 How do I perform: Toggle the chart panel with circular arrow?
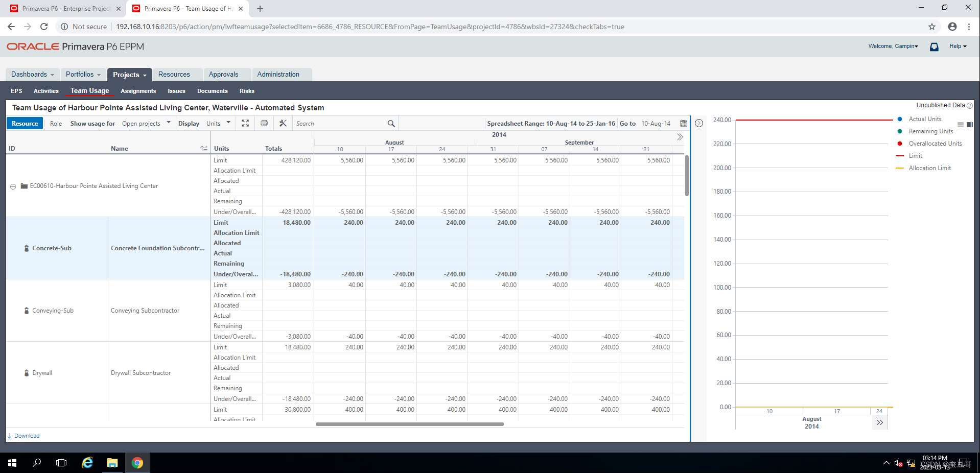pos(698,123)
